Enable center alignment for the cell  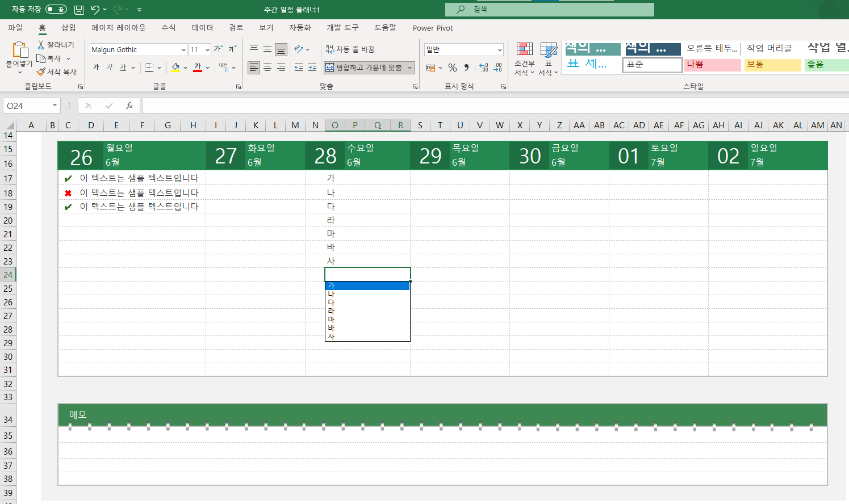point(267,68)
